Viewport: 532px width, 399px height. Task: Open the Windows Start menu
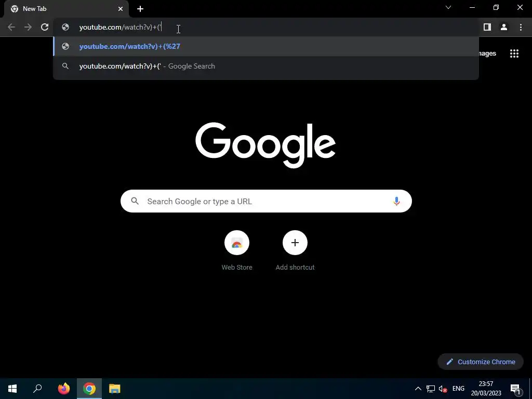(12, 389)
